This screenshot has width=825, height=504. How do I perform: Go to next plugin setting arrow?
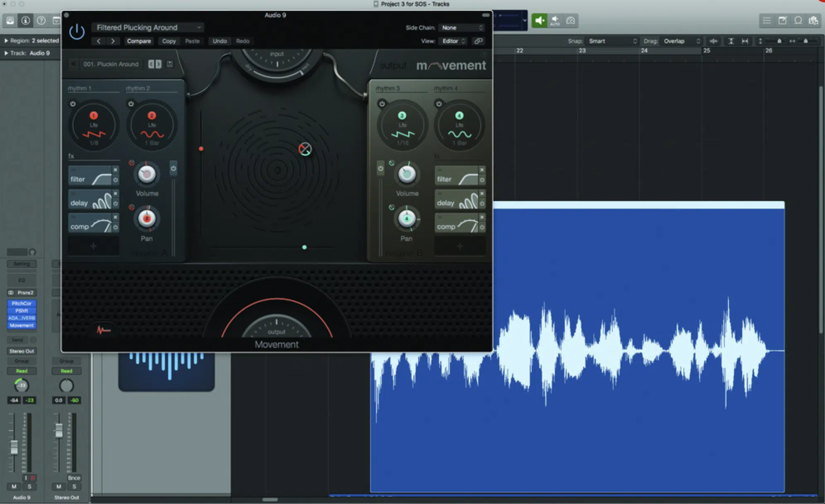113,41
